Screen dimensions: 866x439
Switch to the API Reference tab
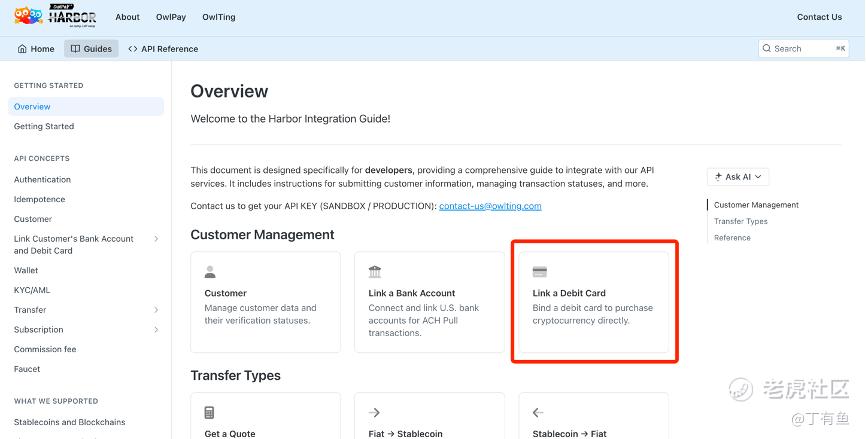pyautogui.click(x=163, y=49)
